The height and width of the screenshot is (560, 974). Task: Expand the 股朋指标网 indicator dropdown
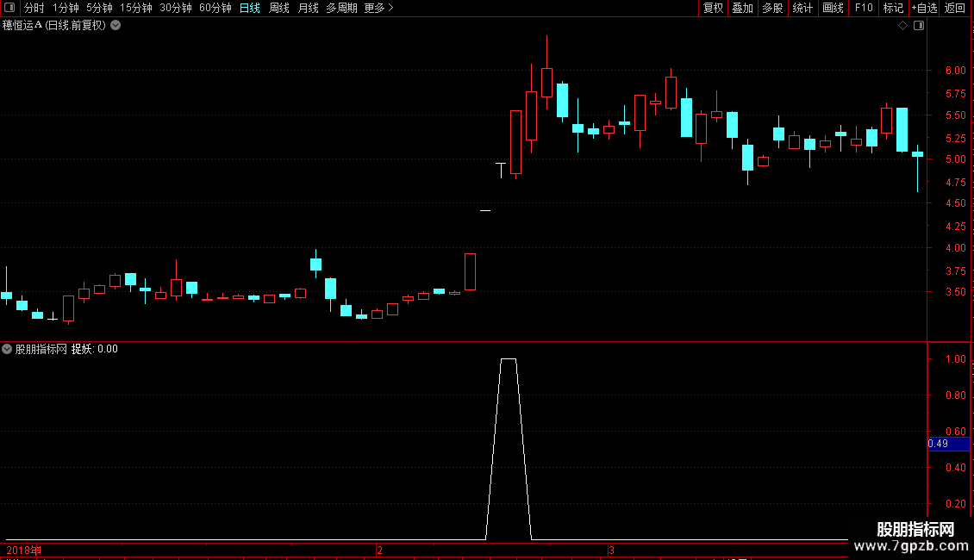[x=7, y=349]
